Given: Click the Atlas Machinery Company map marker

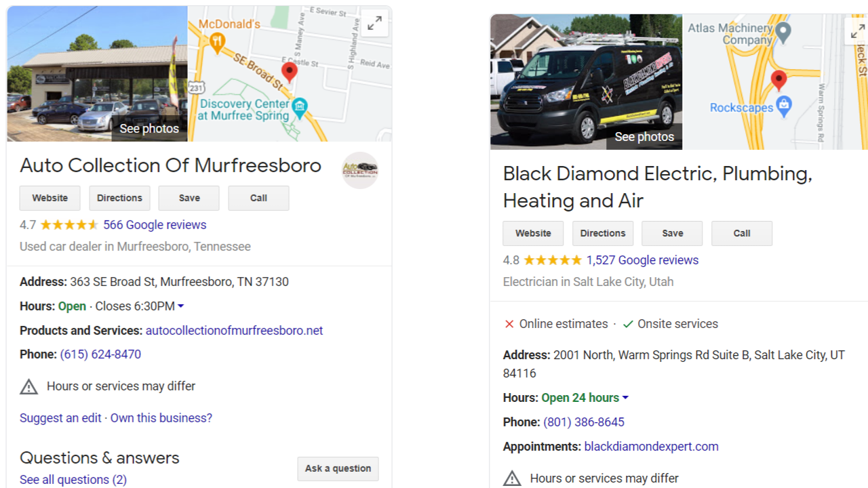Looking at the screenshot, I should pos(783,31).
